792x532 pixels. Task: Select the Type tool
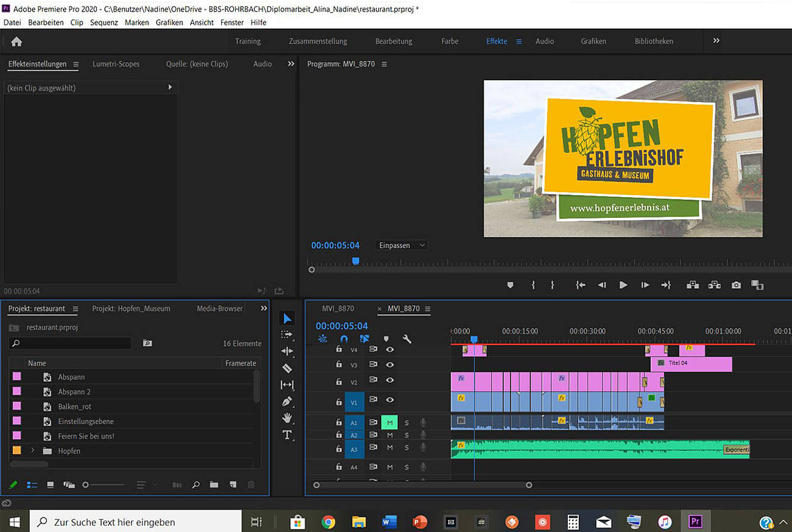click(x=287, y=435)
